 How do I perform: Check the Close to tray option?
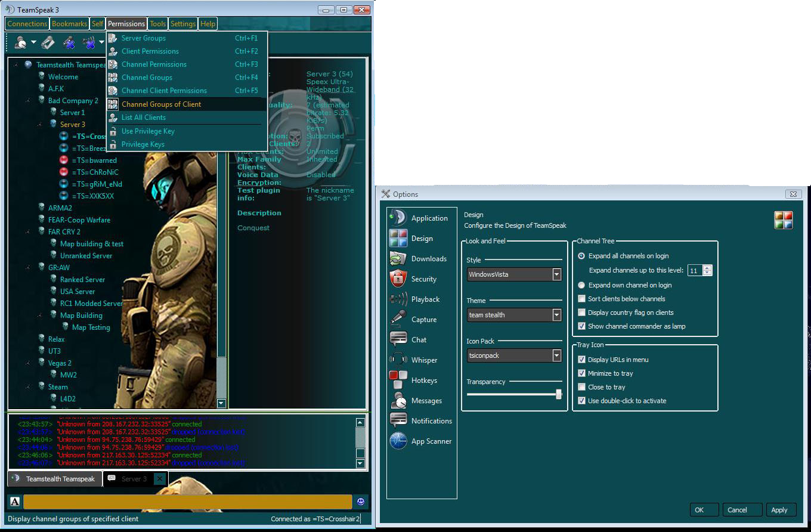(x=582, y=387)
